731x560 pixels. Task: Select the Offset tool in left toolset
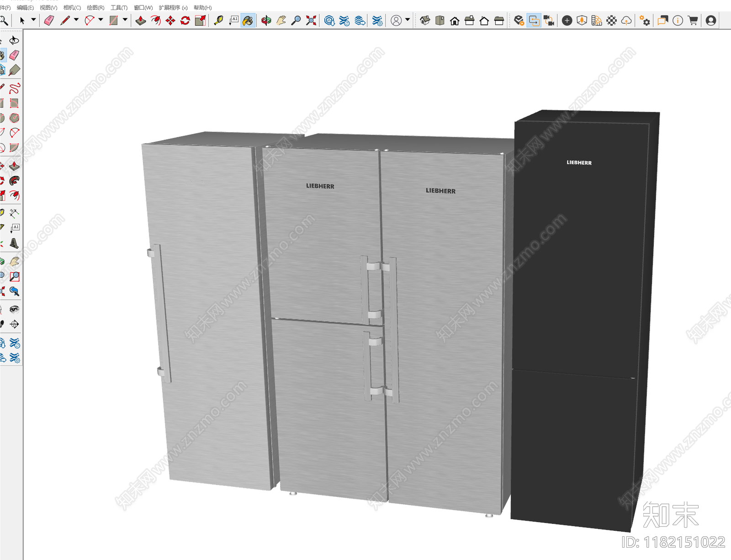click(14, 195)
